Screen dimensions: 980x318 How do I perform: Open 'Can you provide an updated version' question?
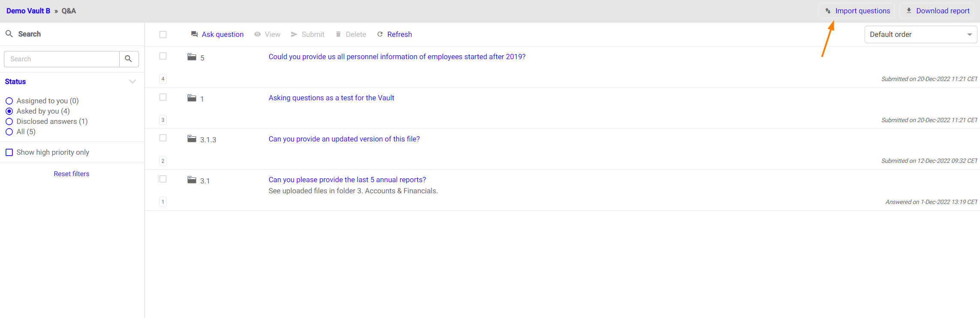pos(344,139)
